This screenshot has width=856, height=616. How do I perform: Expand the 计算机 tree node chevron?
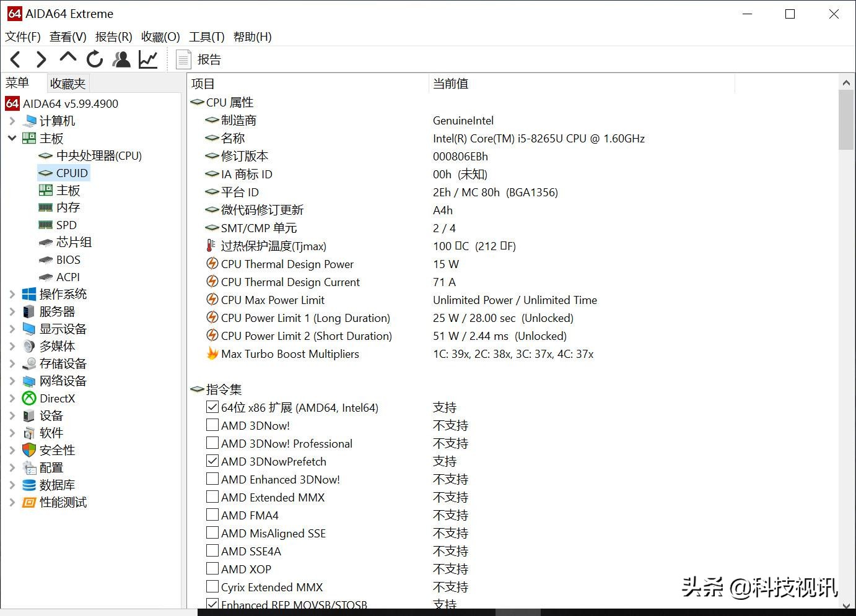(12, 121)
